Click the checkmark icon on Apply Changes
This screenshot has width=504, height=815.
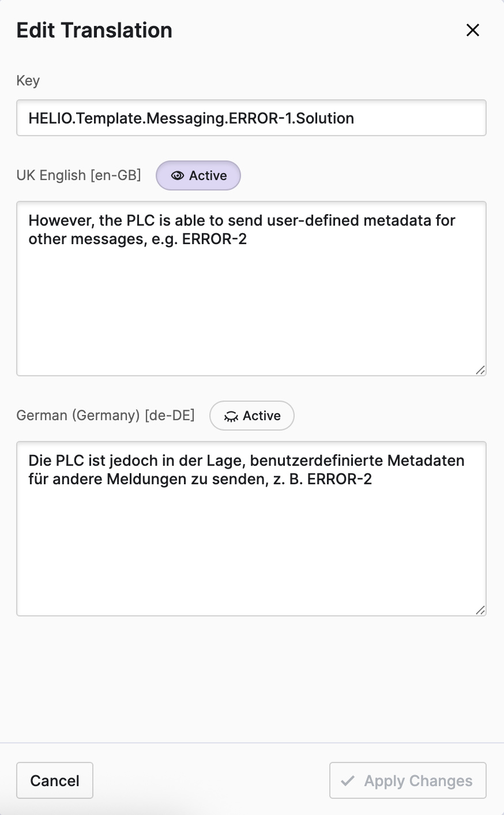pyautogui.click(x=348, y=781)
